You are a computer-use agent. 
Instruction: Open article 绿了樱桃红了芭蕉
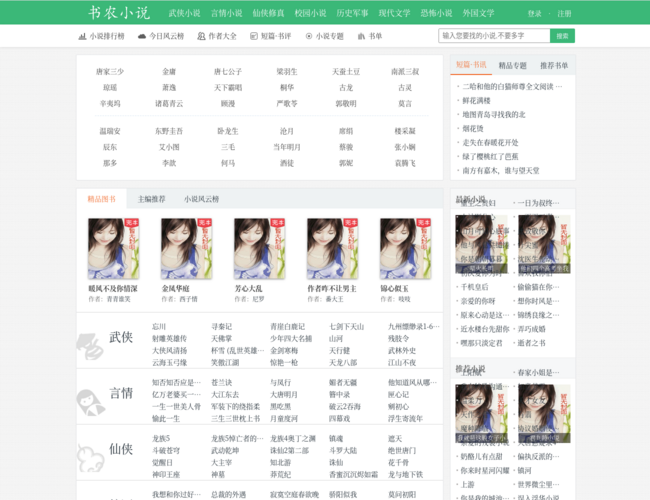coord(490,157)
